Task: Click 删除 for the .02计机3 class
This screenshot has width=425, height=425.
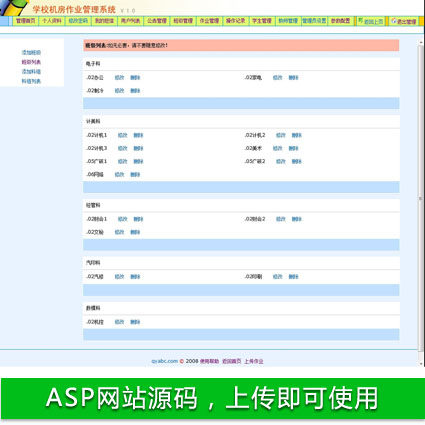Action: pyautogui.click(x=138, y=148)
